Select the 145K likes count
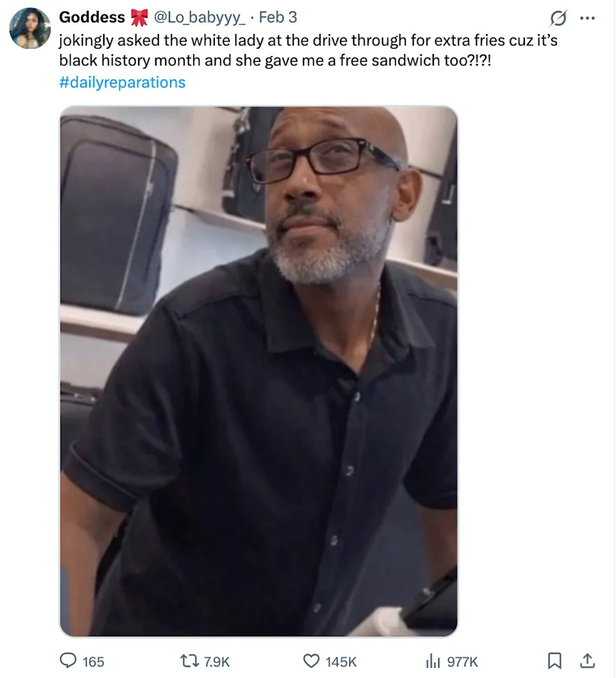This screenshot has height=678, width=616. pyautogui.click(x=341, y=661)
